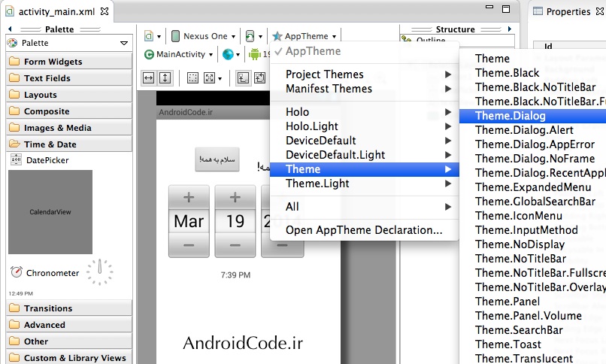Toggle the first layout mode button beside zoom
The width and height of the screenshot is (606, 364).
click(x=243, y=77)
